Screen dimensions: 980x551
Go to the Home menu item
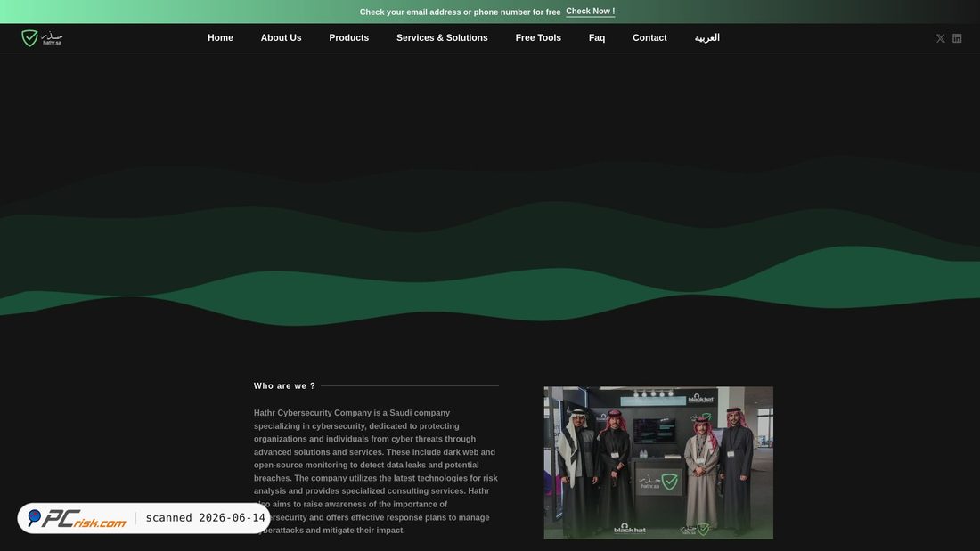[x=220, y=38]
